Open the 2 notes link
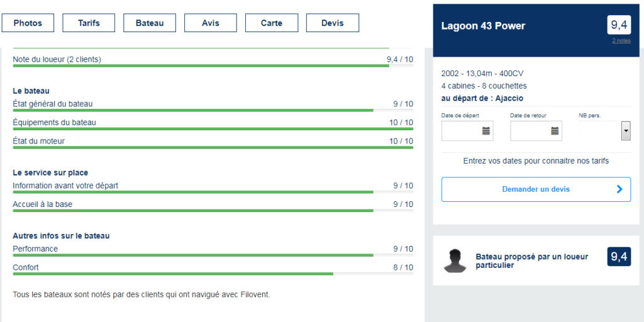644x322 pixels. pyautogui.click(x=621, y=41)
